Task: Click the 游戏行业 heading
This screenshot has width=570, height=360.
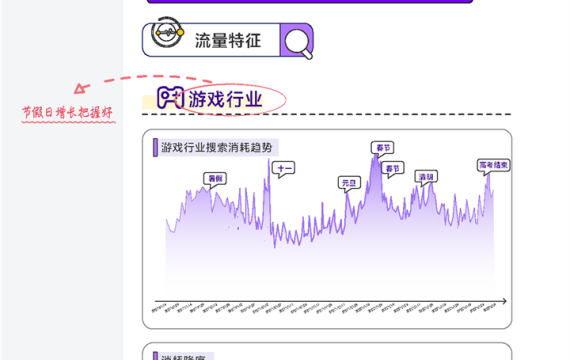Action: (x=225, y=99)
